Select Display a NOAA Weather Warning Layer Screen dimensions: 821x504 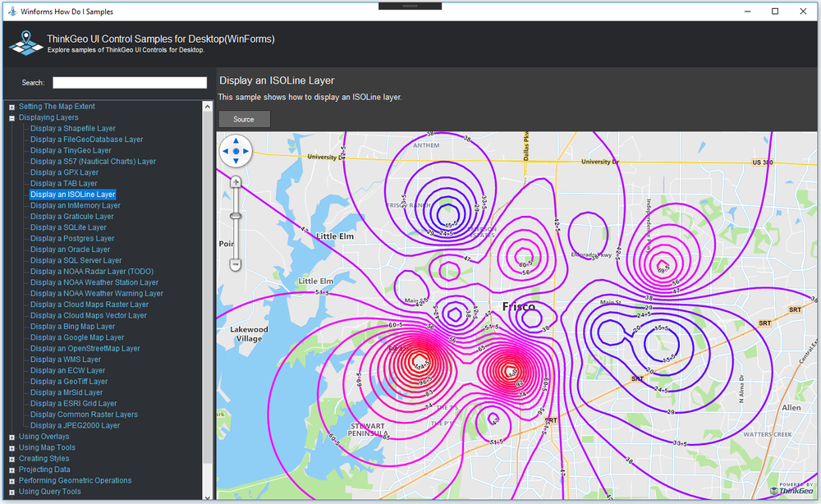tap(96, 293)
